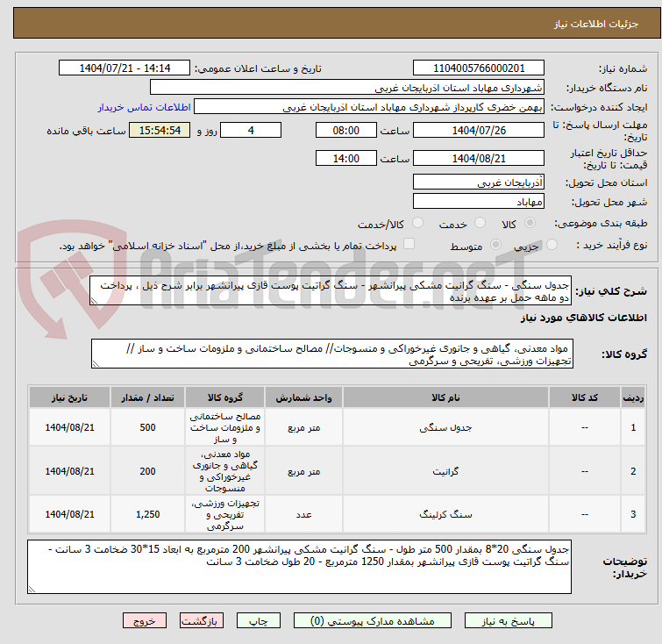Click the 1404/08/21 price validity date field
This screenshot has width=662, height=644.
tap(479, 158)
